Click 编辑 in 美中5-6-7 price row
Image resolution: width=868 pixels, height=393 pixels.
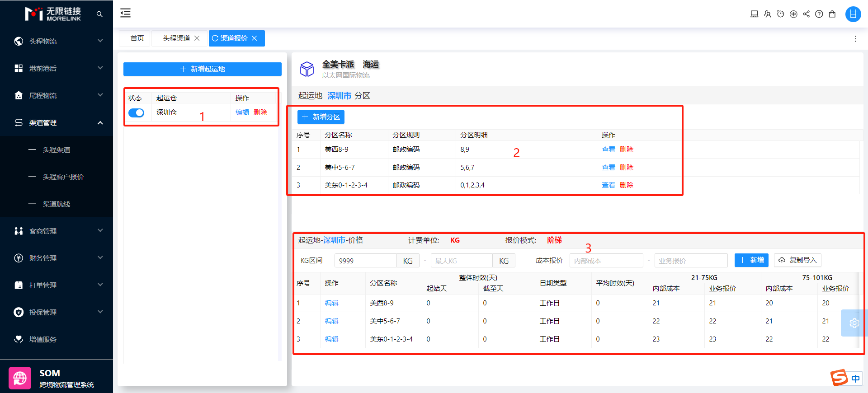332,321
